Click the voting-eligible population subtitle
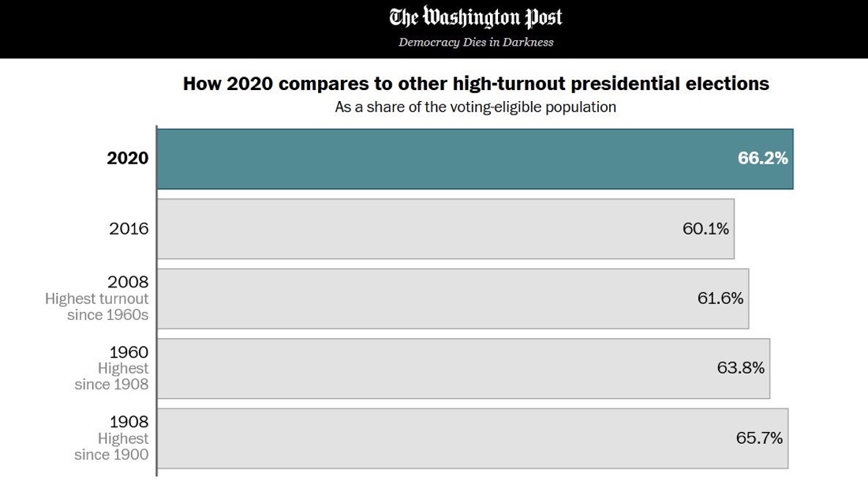This screenshot has height=481, width=868. tap(476, 107)
